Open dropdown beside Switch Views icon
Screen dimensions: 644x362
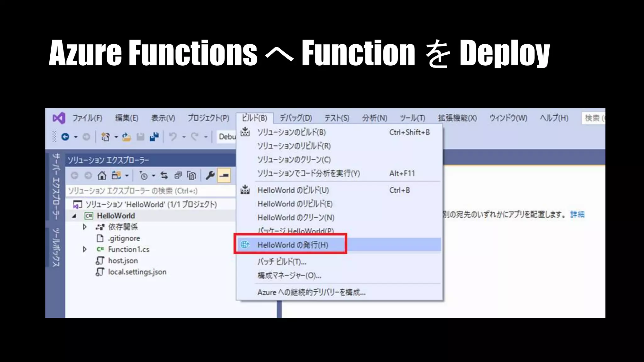127,176
